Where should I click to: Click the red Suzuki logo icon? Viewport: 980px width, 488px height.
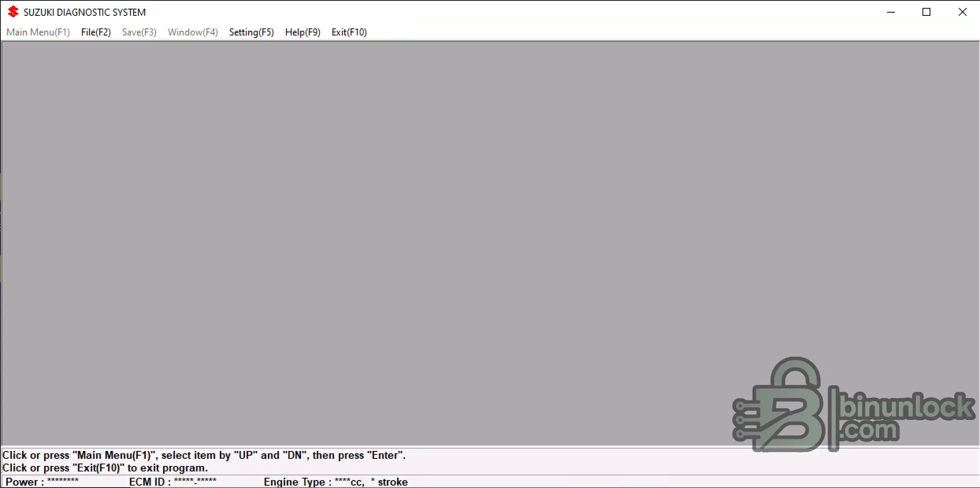[x=13, y=12]
